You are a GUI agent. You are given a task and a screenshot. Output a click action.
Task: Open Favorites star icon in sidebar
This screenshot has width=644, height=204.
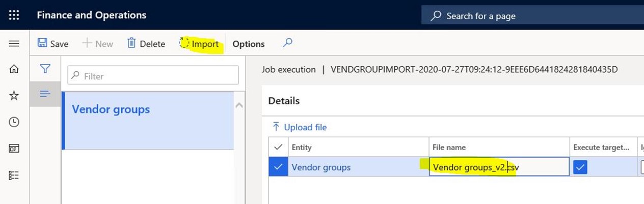point(14,96)
